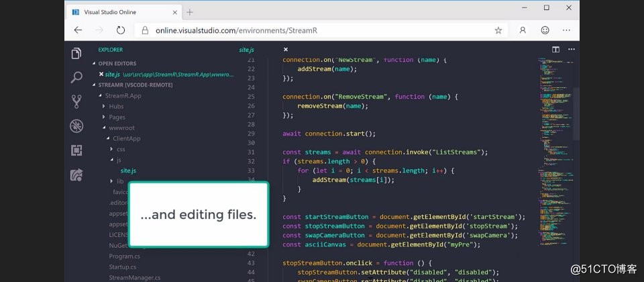Open the Explorer files icon in activity bar

[76, 54]
